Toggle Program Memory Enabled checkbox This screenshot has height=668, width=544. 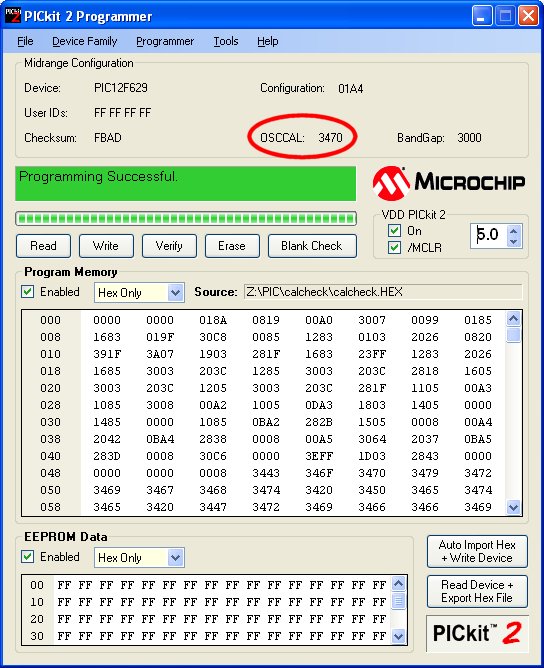[28, 292]
